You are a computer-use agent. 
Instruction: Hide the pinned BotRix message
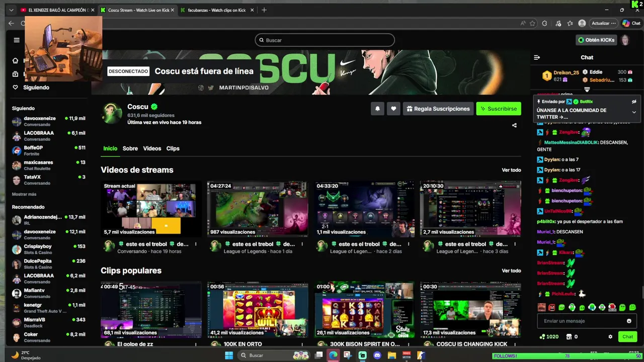point(634,102)
